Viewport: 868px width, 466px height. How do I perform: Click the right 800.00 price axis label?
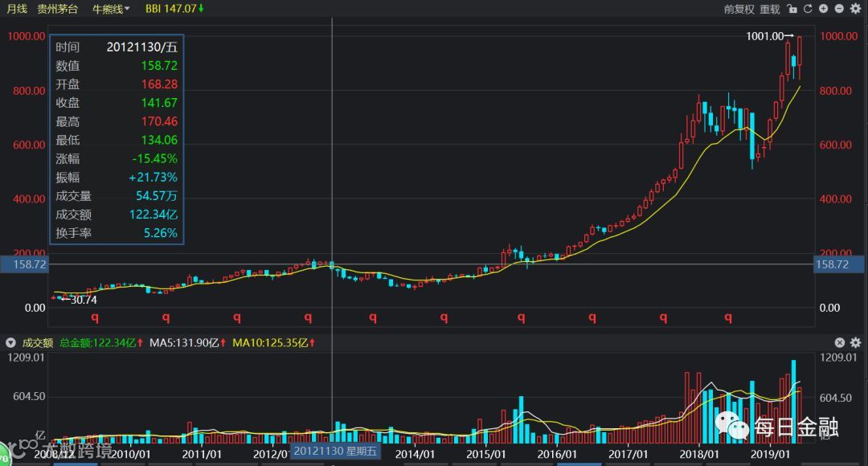(x=836, y=91)
